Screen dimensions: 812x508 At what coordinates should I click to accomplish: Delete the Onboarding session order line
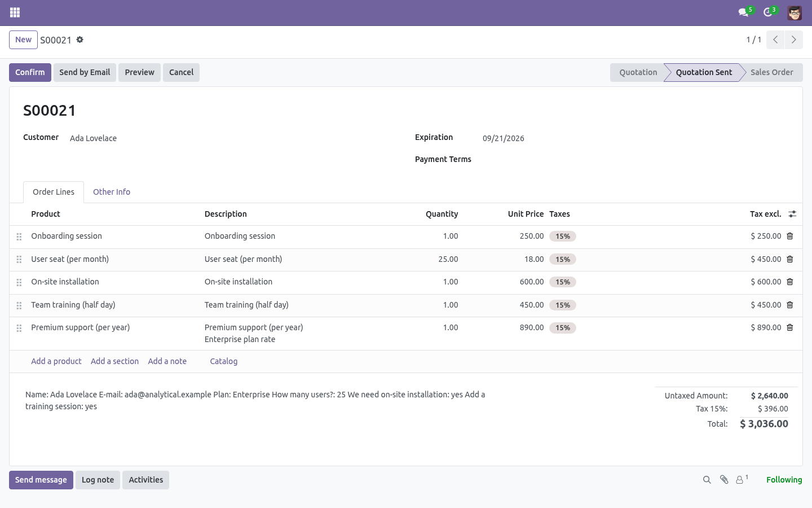coord(790,236)
